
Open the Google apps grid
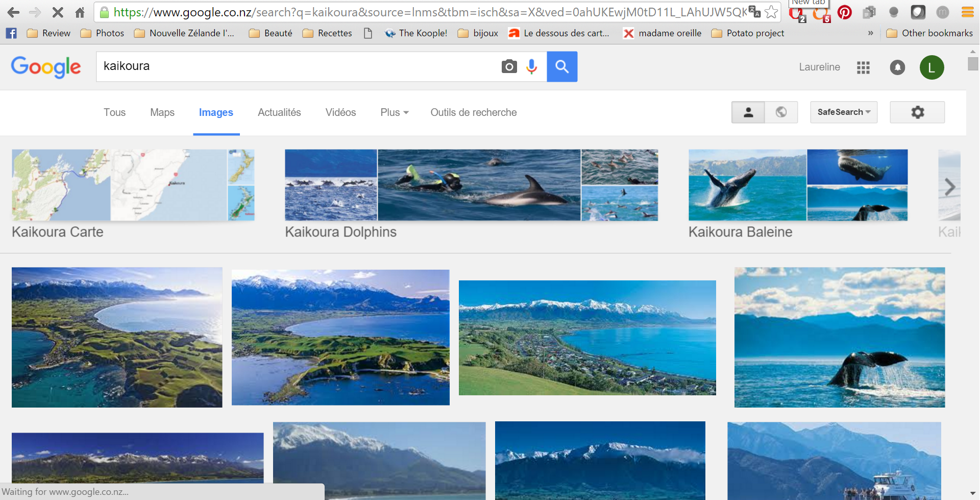pos(863,67)
